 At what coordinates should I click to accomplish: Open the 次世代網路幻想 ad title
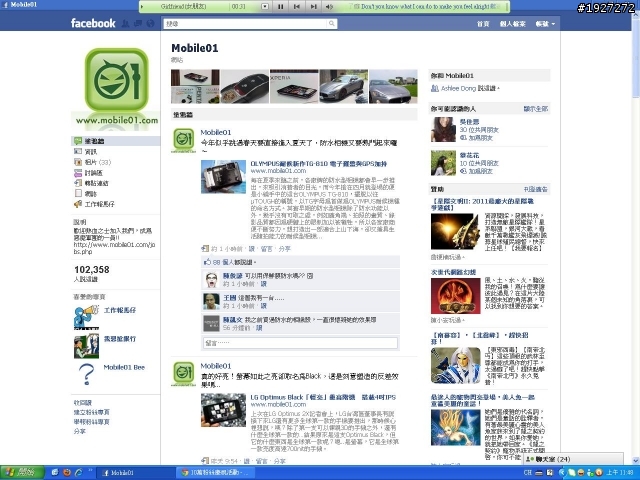tap(453, 272)
